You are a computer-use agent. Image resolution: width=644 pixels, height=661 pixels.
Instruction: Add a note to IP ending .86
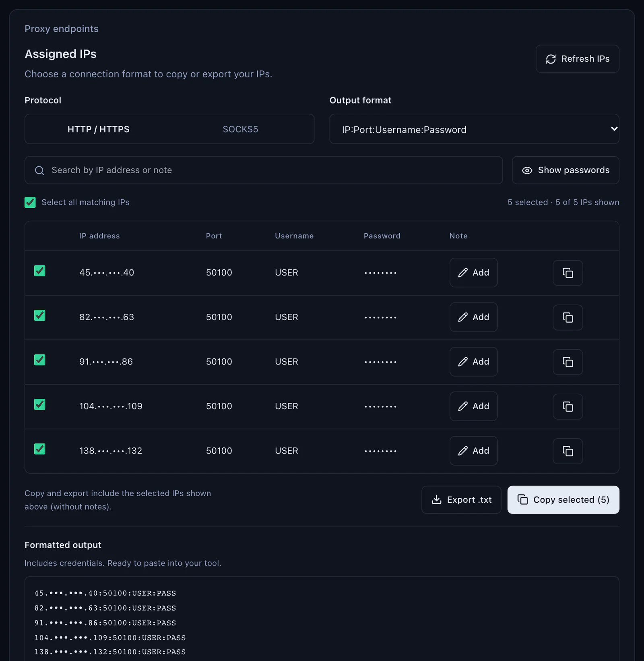(473, 362)
